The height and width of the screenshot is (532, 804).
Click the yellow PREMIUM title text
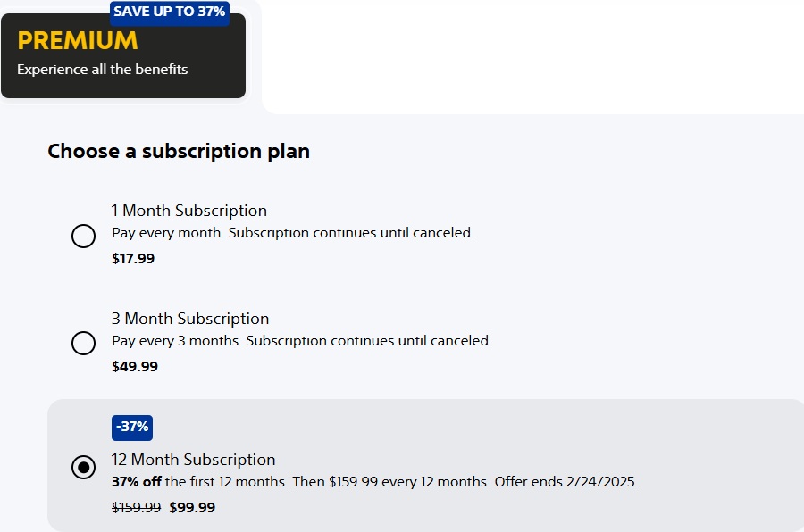pyautogui.click(x=78, y=40)
